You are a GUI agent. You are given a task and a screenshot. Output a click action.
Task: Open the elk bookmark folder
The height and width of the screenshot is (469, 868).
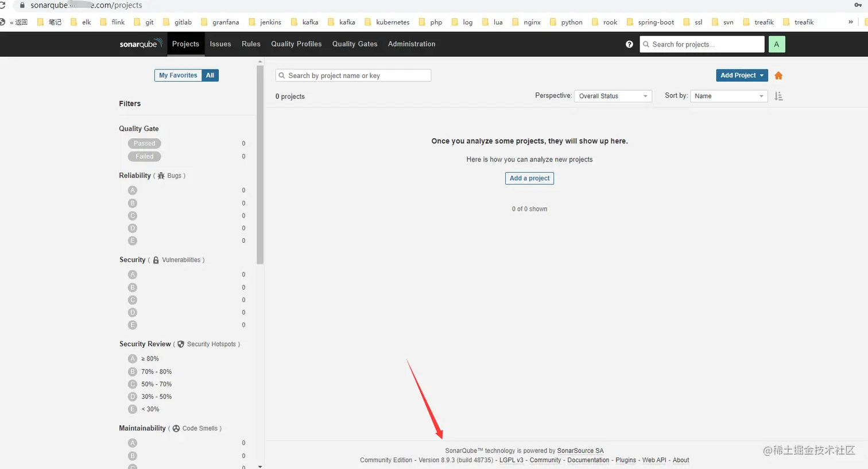pyautogui.click(x=81, y=22)
